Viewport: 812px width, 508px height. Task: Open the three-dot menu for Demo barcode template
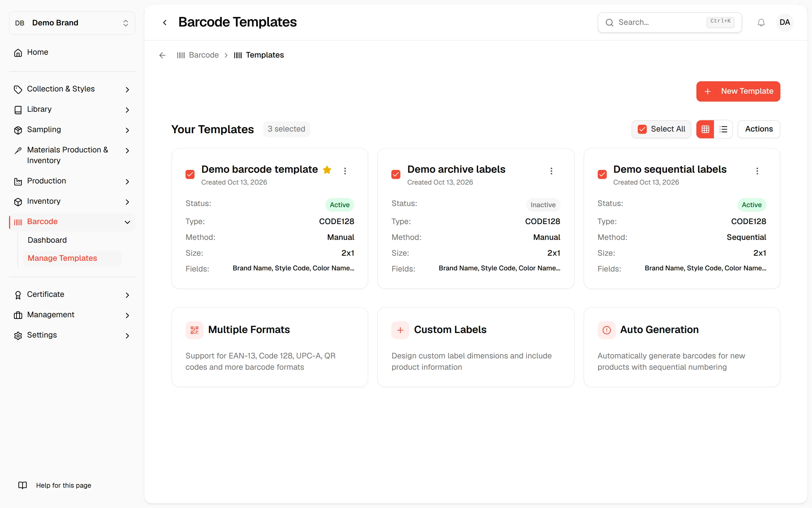point(345,171)
